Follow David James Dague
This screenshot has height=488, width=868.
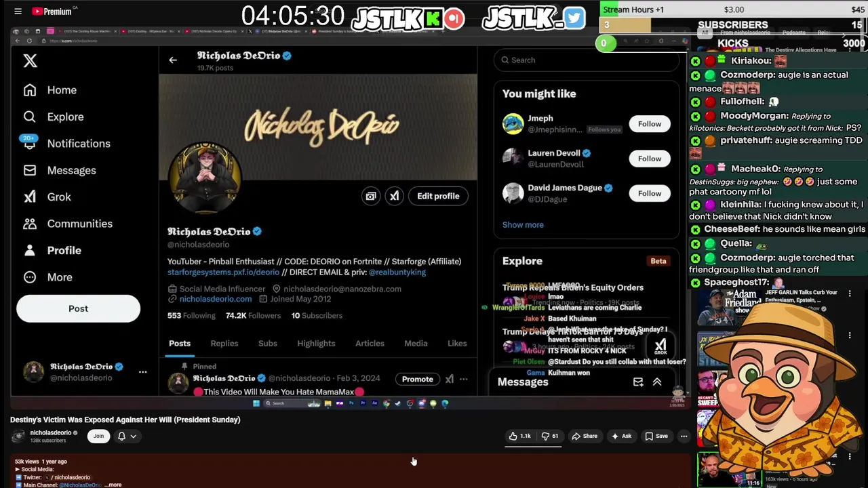(x=649, y=193)
